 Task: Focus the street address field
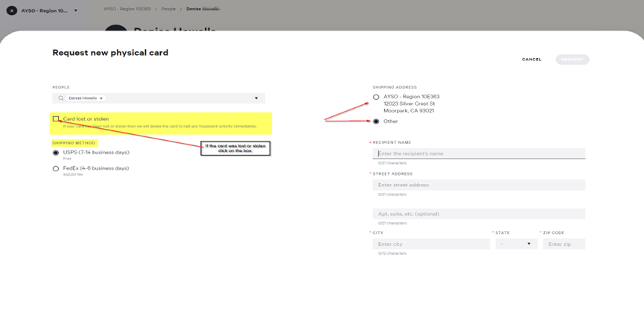(479, 185)
